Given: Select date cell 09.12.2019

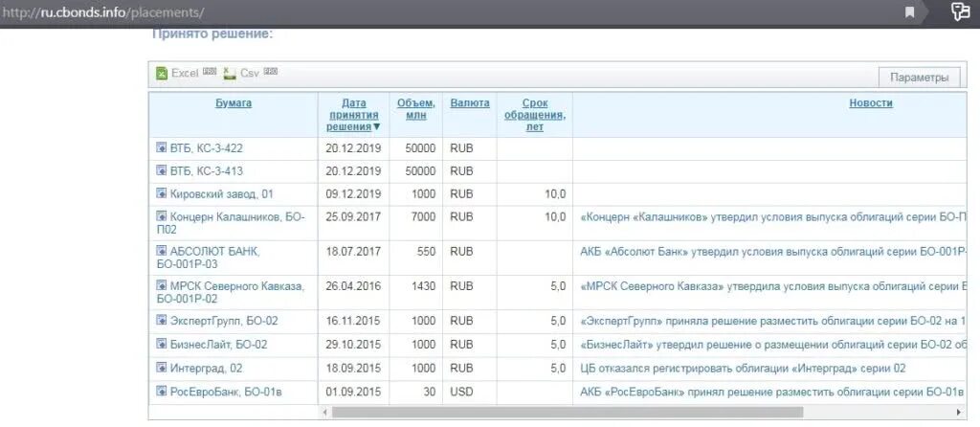Looking at the screenshot, I should [354, 193].
